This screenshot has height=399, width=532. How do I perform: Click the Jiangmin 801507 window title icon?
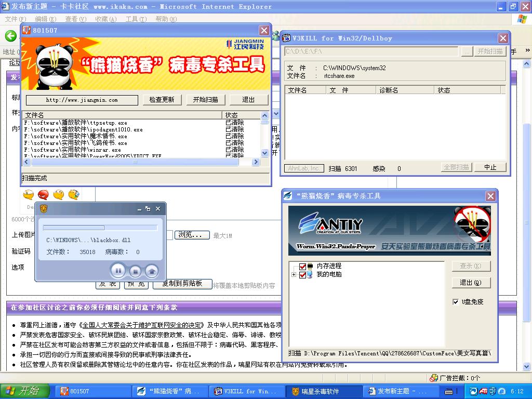[x=26, y=30]
